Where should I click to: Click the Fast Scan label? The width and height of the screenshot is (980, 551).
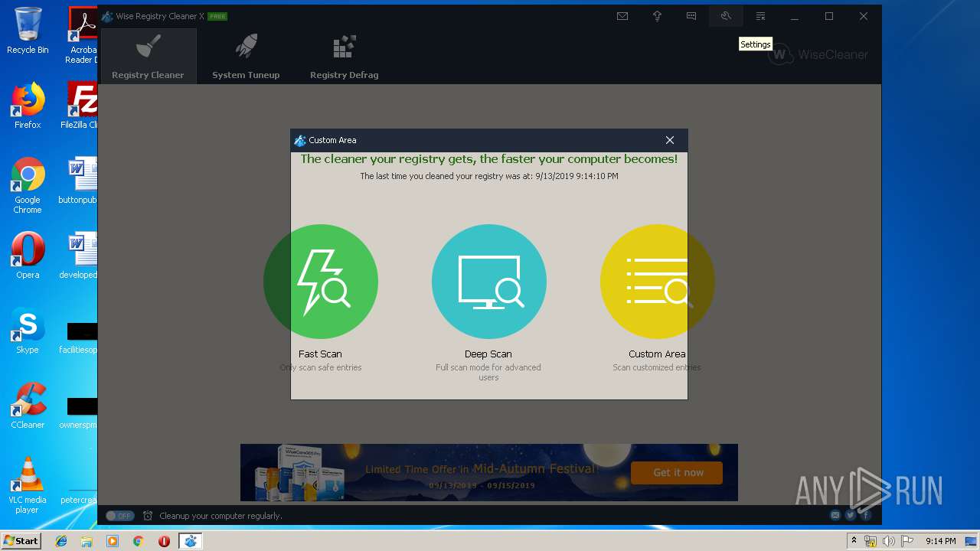(x=320, y=354)
